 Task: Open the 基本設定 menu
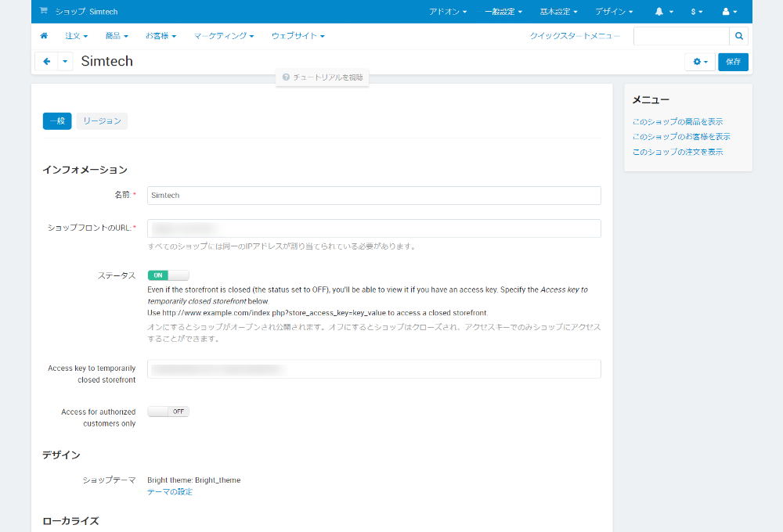(x=559, y=12)
